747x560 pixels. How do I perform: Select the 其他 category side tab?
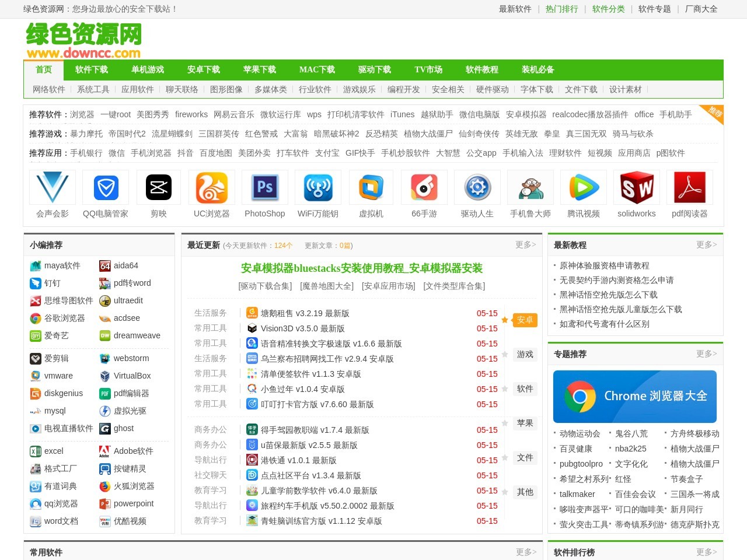(x=525, y=492)
